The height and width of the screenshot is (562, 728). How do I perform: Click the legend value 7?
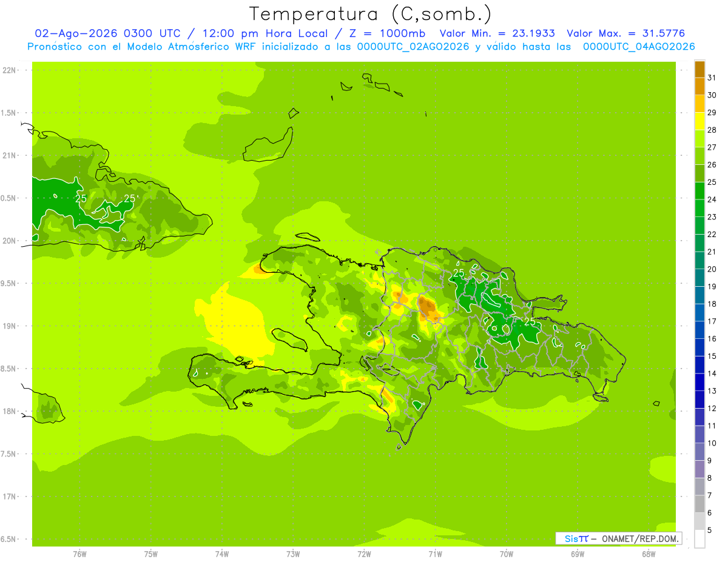[710, 495]
